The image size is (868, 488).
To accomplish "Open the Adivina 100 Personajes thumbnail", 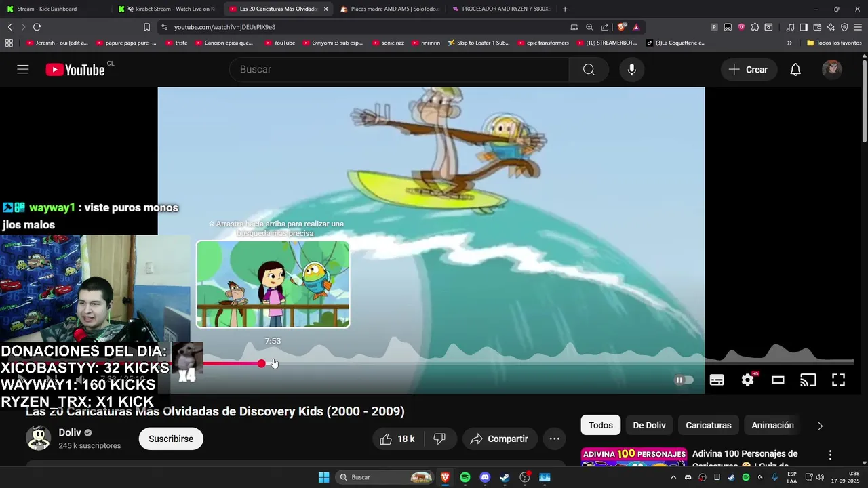I will click(x=634, y=457).
